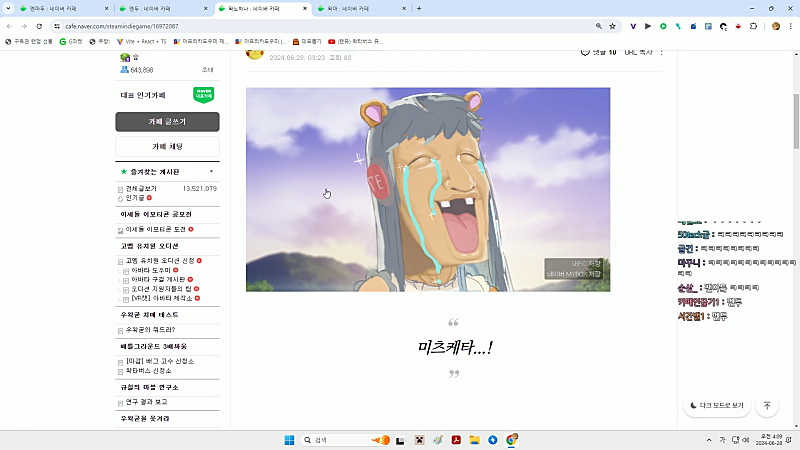This screenshot has width=800, height=450.
Task: Click the address bar URL cafe.naver.com
Action: [122, 26]
